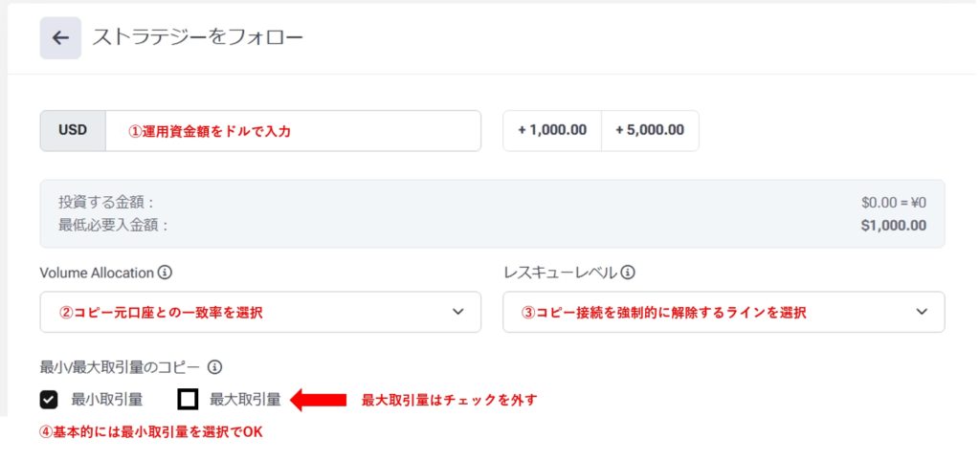This screenshot has width=980, height=460.
Task: Click the USD currency label
Action: 73,131
